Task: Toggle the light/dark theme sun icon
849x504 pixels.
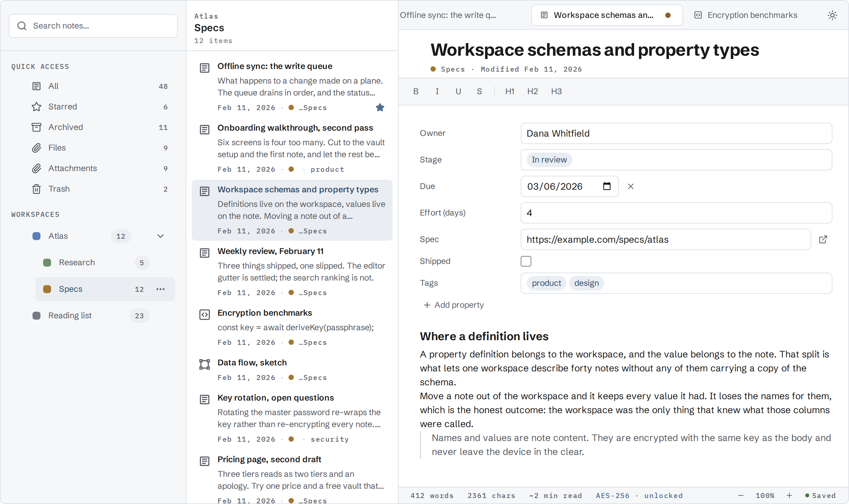Action: click(x=832, y=15)
